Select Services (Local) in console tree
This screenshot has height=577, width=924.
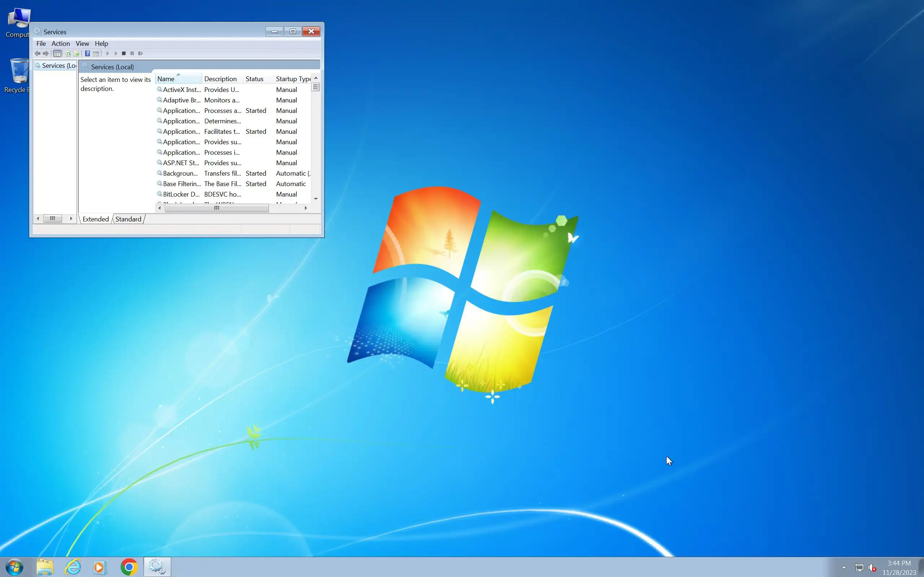58,66
